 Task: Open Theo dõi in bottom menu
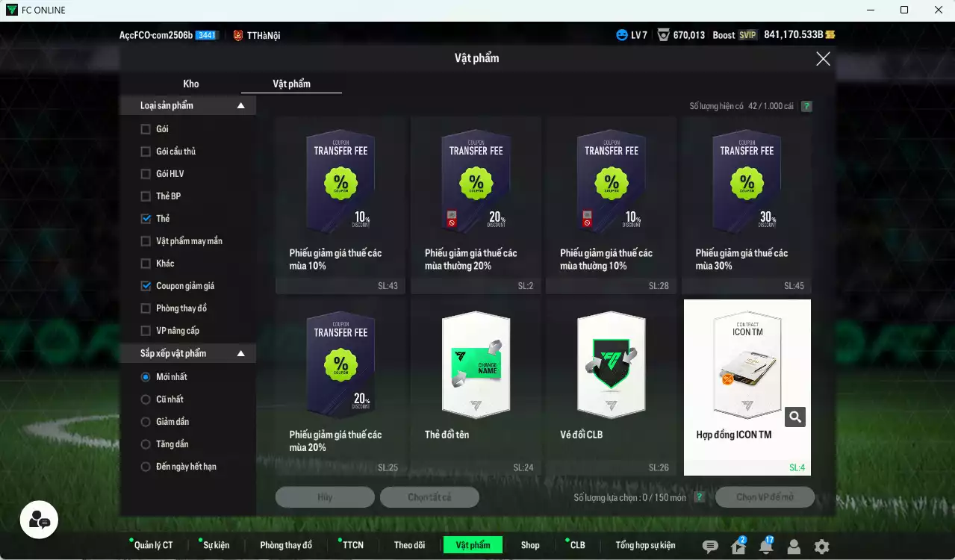coord(409,545)
